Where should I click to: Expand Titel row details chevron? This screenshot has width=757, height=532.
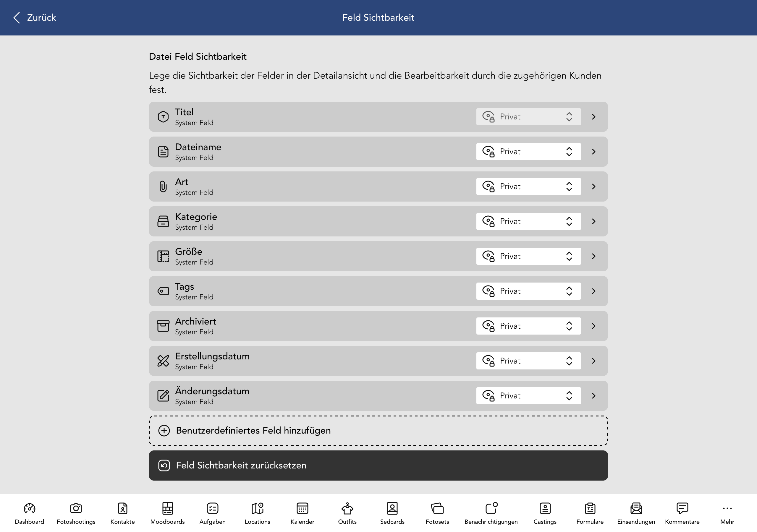[x=594, y=117]
